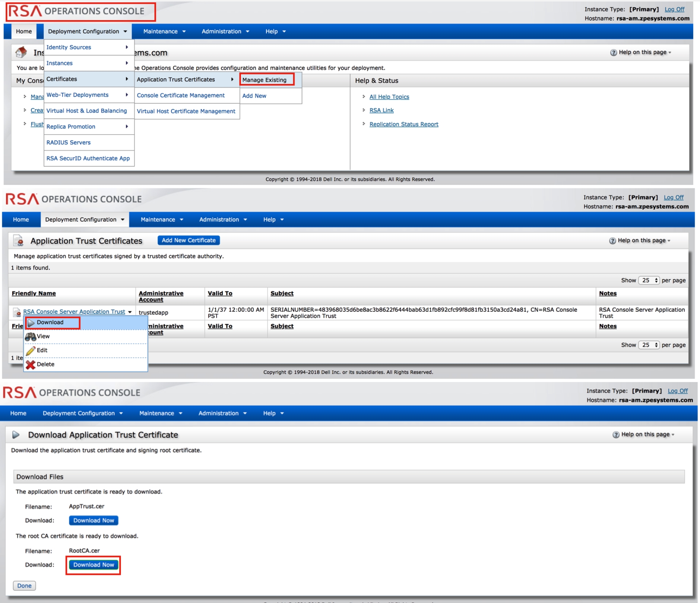
Task: Click Log Off link in bottom console
Action: [x=678, y=391]
